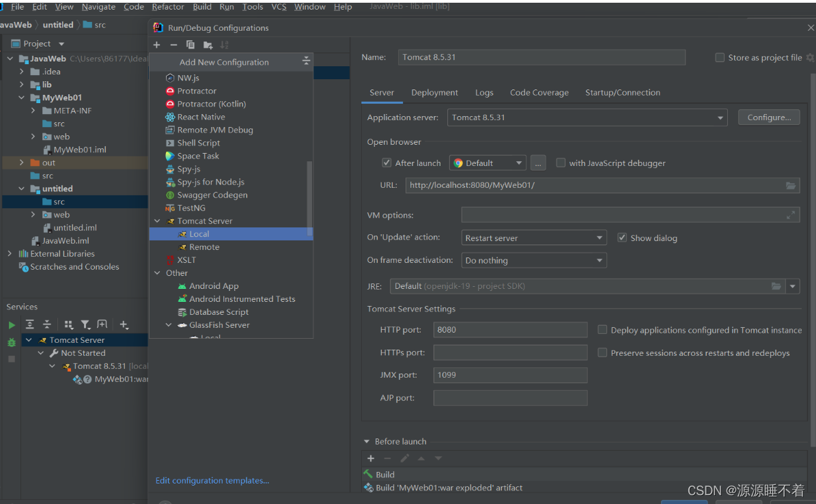This screenshot has height=504, width=816.
Task: Click the add configuration plus icon
Action: pyautogui.click(x=156, y=45)
